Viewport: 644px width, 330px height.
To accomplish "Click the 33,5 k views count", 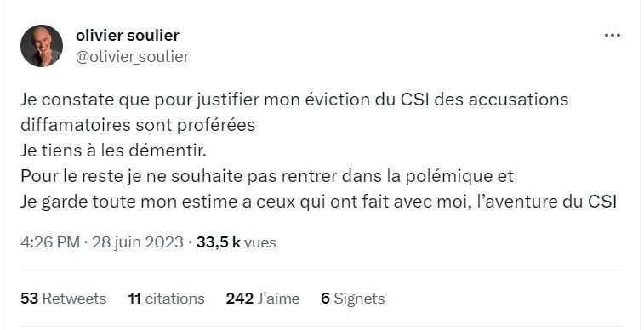I will [218, 242].
